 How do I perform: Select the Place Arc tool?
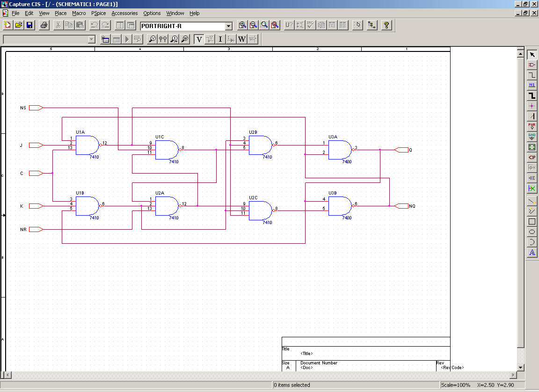point(532,242)
